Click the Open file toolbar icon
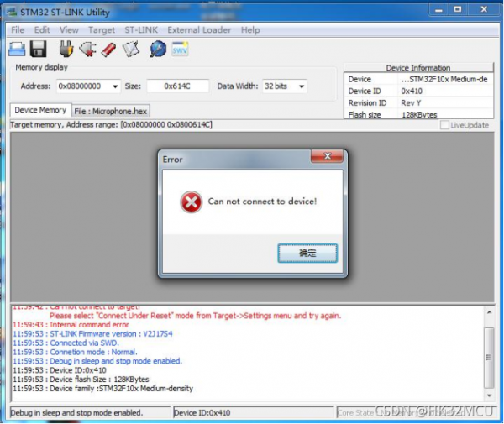 (x=18, y=50)
